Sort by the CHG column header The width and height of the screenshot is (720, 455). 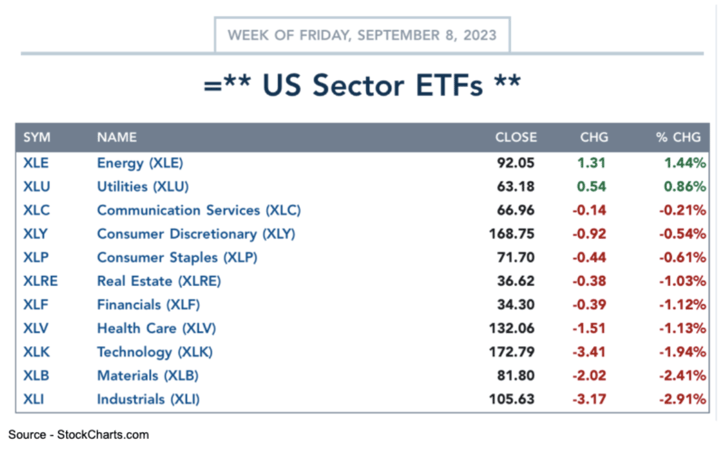[x=594, y=137]
